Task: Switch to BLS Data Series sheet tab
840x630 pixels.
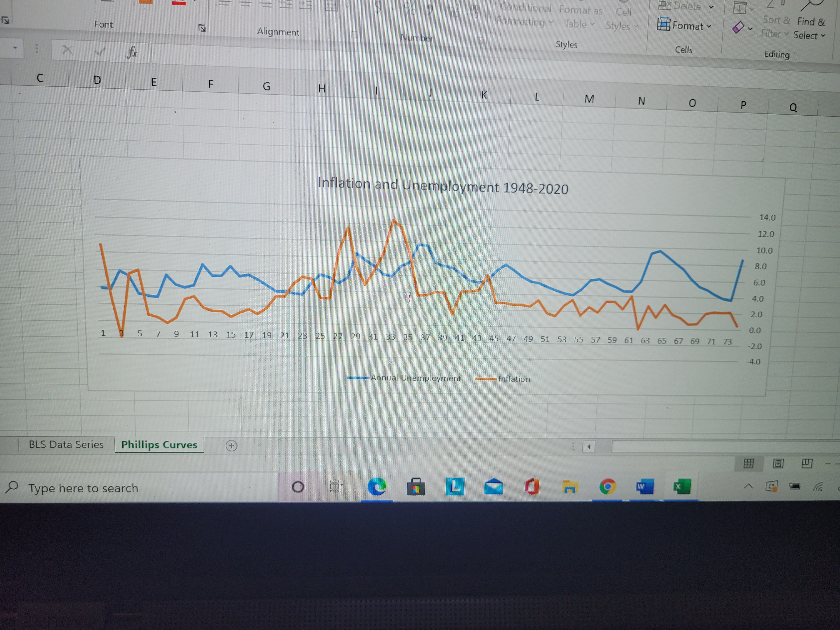Action: coord(66,444)
